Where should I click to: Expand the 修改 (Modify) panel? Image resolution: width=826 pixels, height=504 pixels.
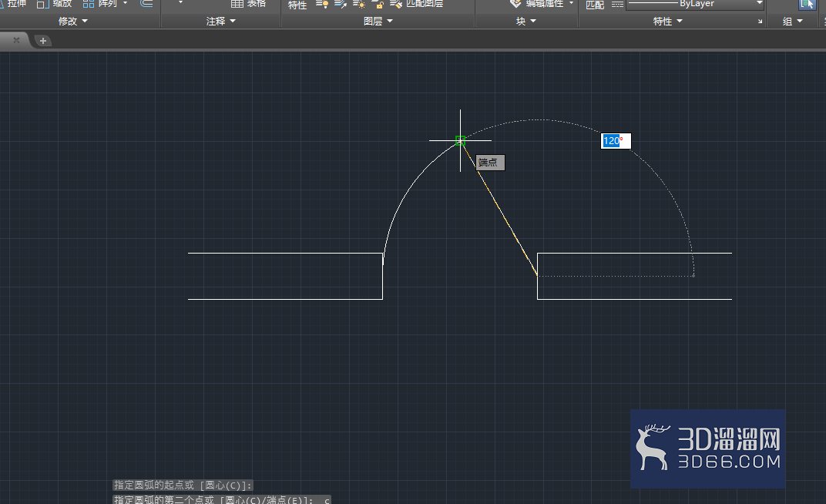[72, 21]
